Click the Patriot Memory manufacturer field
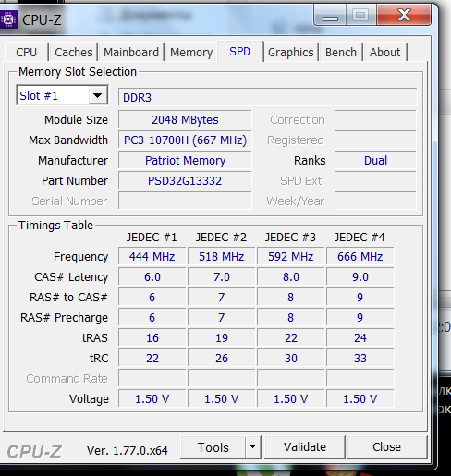 (x=185, y=161)
